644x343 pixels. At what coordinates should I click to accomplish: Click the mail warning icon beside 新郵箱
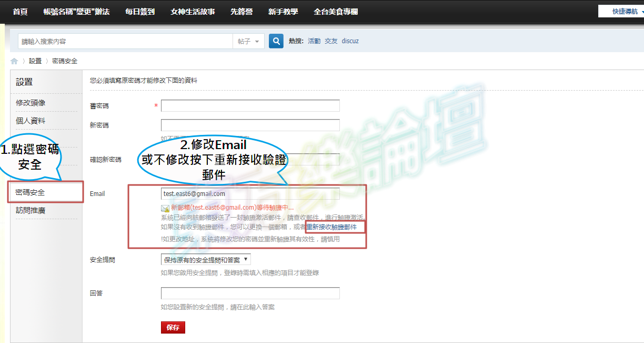coord(165,208)
